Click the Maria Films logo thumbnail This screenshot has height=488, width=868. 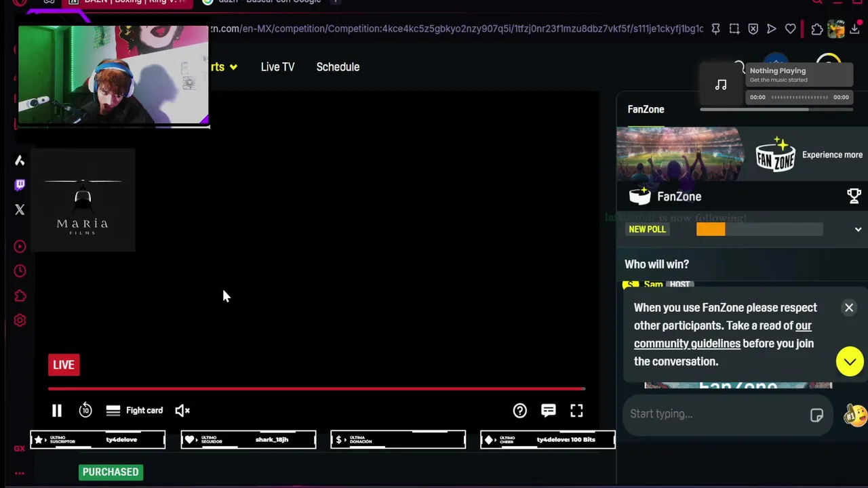[x=83, y=201]
